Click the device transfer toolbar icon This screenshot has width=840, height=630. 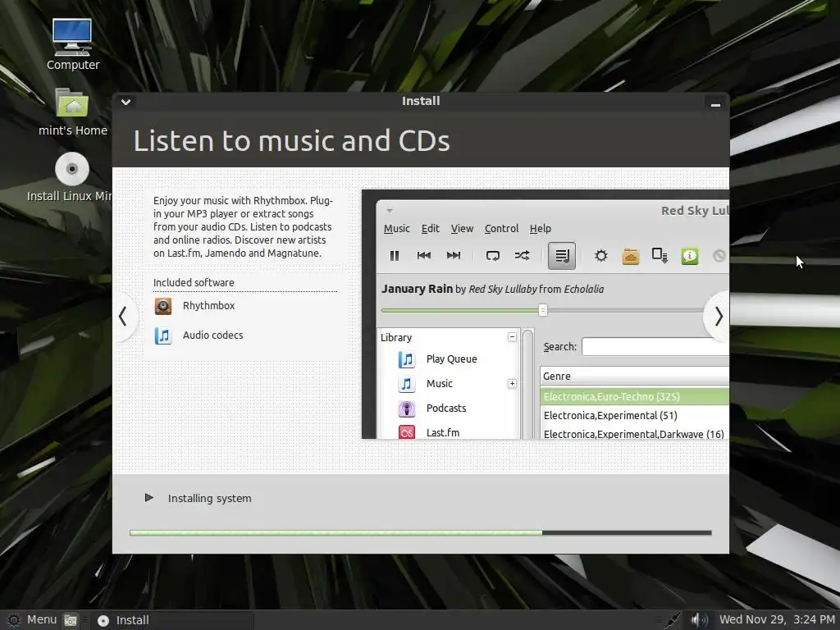click(660, 256)
